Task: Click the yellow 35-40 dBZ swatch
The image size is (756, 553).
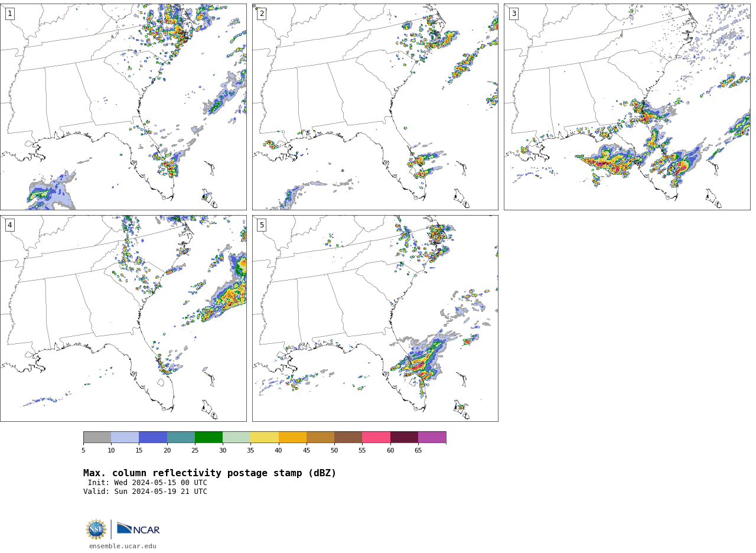Action: (x=265, y=437)
